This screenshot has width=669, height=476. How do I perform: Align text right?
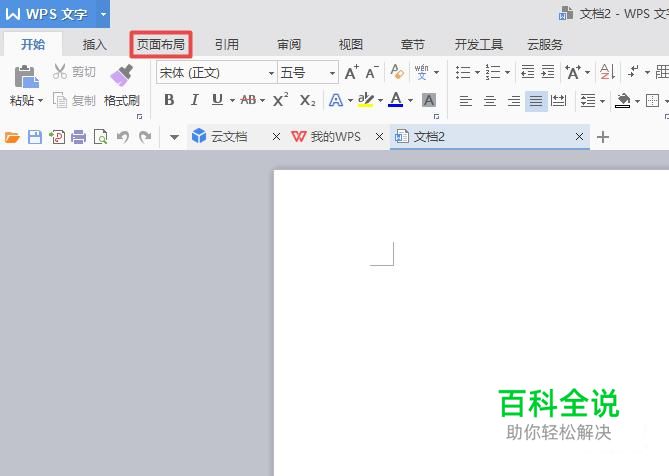[513, 101]
